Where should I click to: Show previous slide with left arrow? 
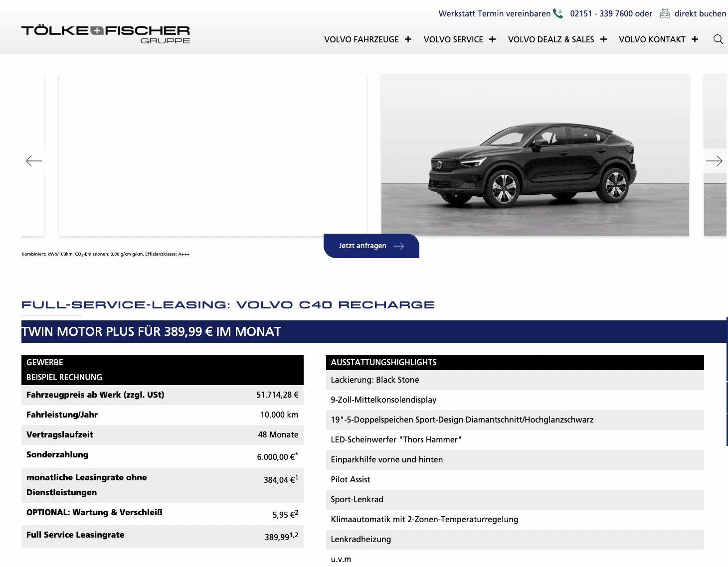[34, 161]
